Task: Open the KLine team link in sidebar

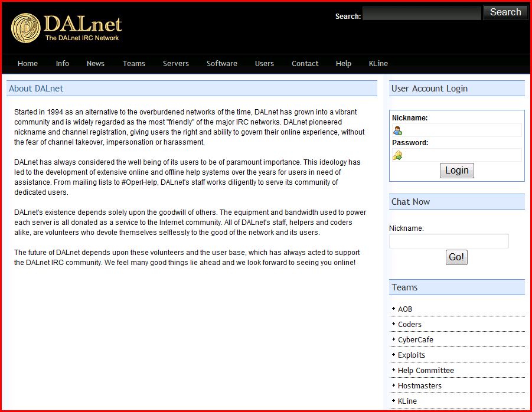Action: pyautogui.click(x=407, y=401)
